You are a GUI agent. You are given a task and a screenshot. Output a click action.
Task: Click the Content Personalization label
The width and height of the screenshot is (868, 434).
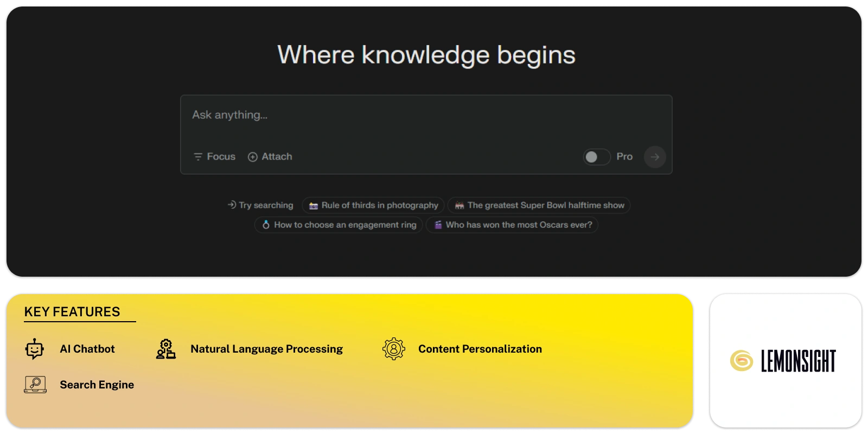click(480, 349)
